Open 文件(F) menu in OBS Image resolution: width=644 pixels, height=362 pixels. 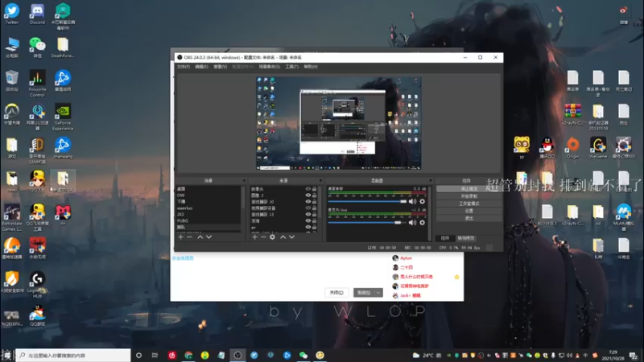[184, 67]
